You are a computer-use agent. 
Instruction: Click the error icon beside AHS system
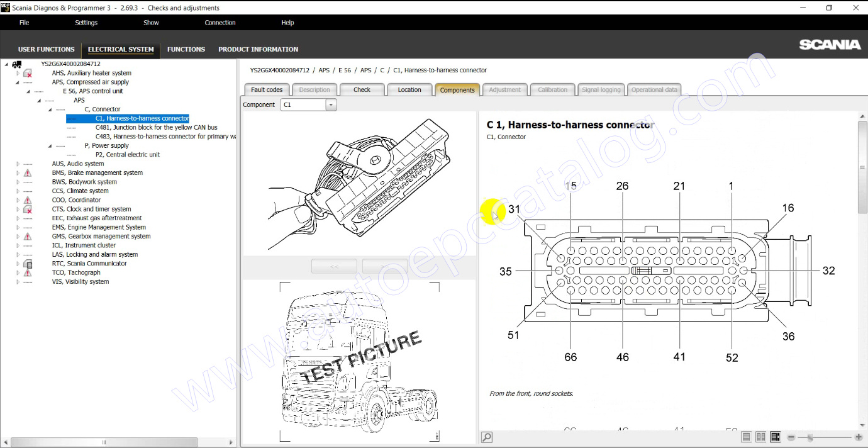(x=28, y=74)
